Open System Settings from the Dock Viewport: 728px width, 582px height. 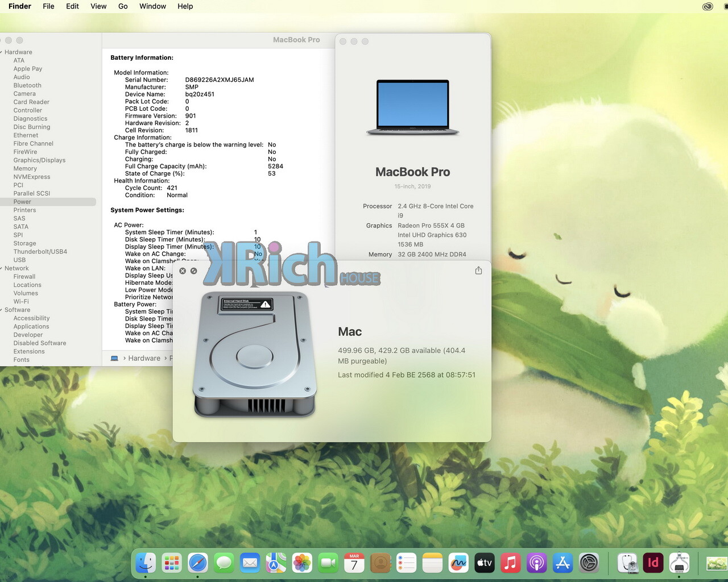(x=589, y=563)
